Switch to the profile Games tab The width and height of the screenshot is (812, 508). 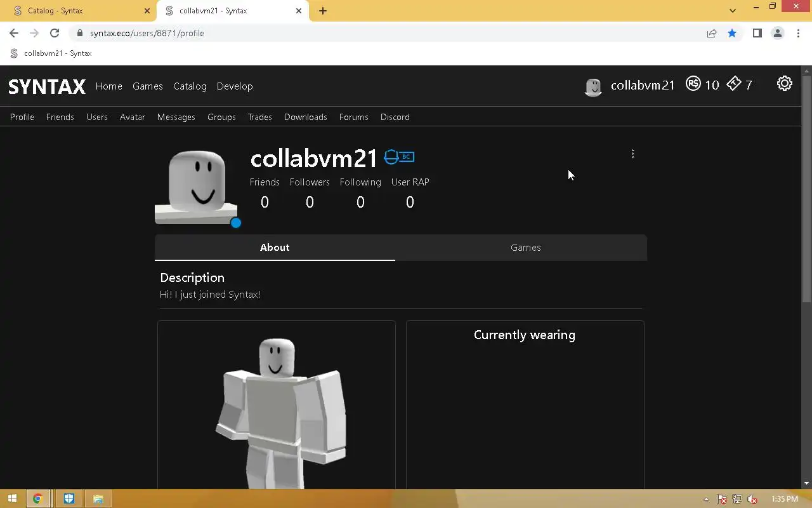tap(526, 248)
